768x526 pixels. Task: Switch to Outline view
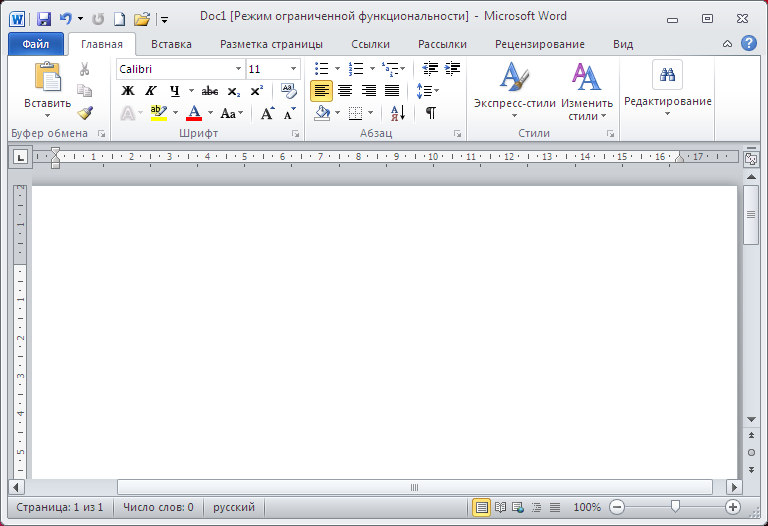tap(536, 507)
